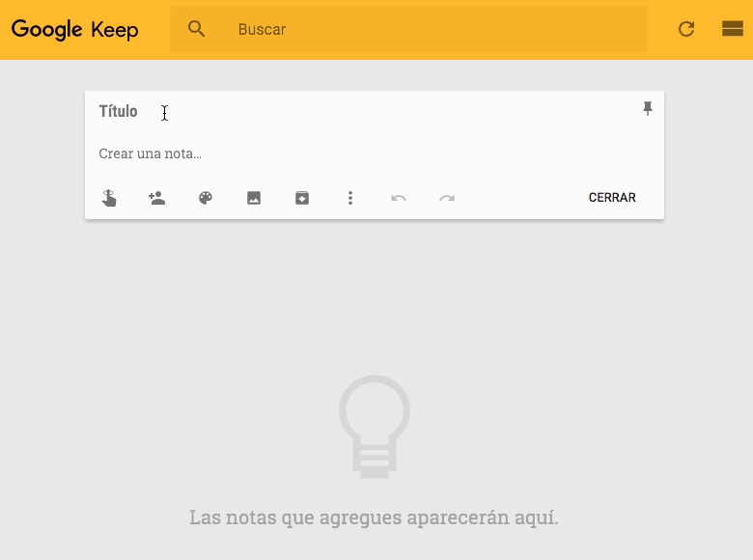Archive the current note

pyautogui.click(x=302, y=198)
